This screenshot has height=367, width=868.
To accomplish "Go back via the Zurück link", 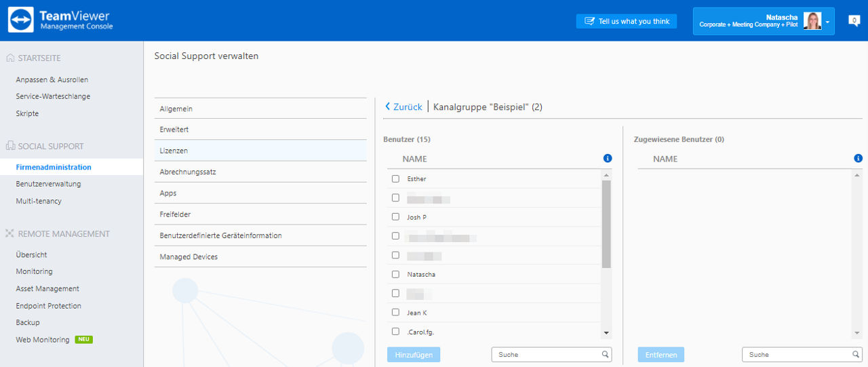I will (408, 107).
